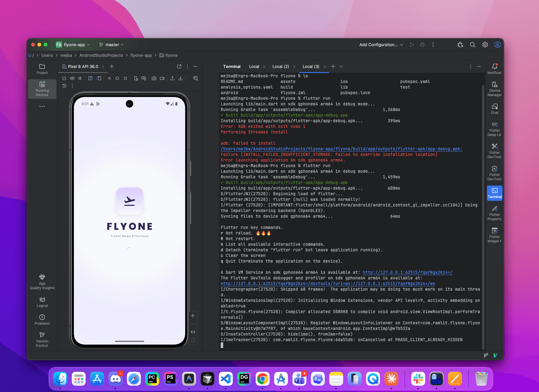Click the restart/reset icon in emulator toolbar
This screenshot has width=539, height=392.
click(x=64, y=86)
